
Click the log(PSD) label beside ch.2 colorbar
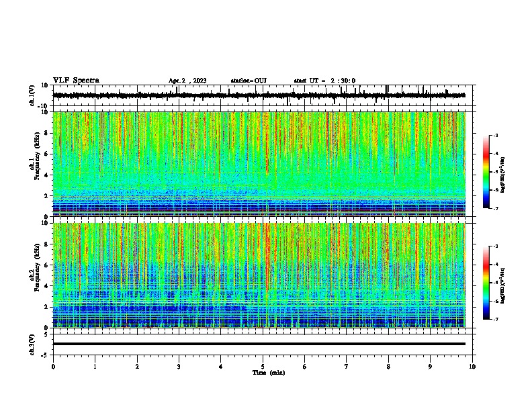coord(503,285)
